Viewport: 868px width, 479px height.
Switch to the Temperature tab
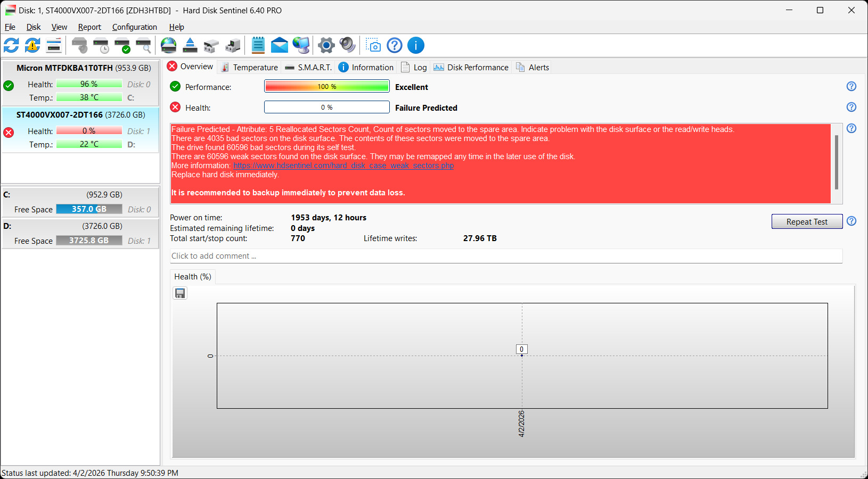tap(249, 67)
